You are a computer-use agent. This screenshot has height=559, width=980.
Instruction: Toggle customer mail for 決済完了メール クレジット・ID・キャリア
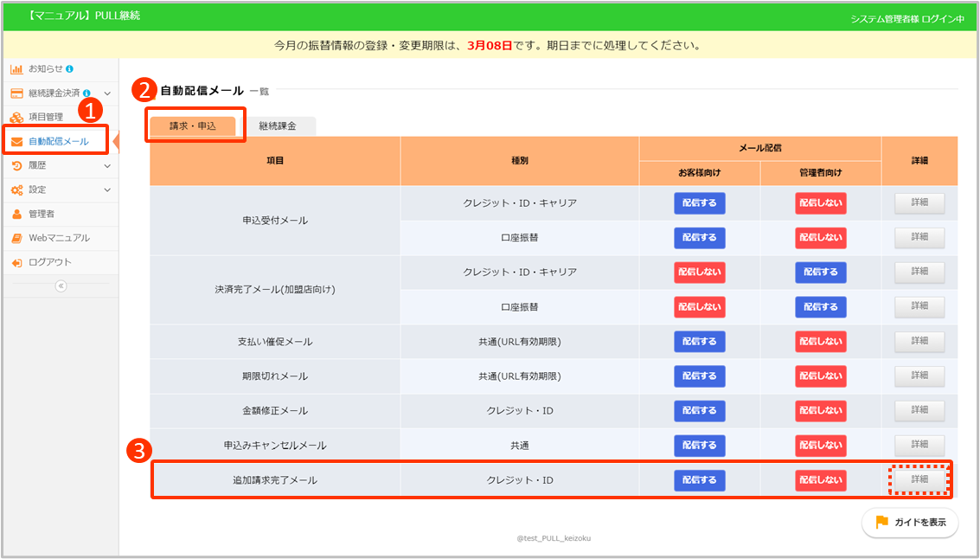coord(700,273)
